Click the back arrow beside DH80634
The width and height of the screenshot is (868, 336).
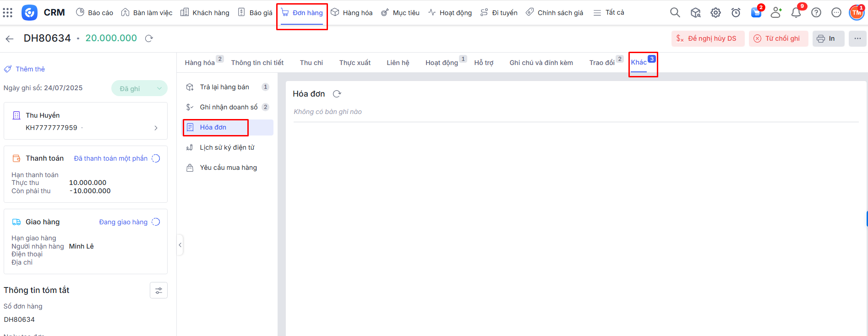coord(10,39)
